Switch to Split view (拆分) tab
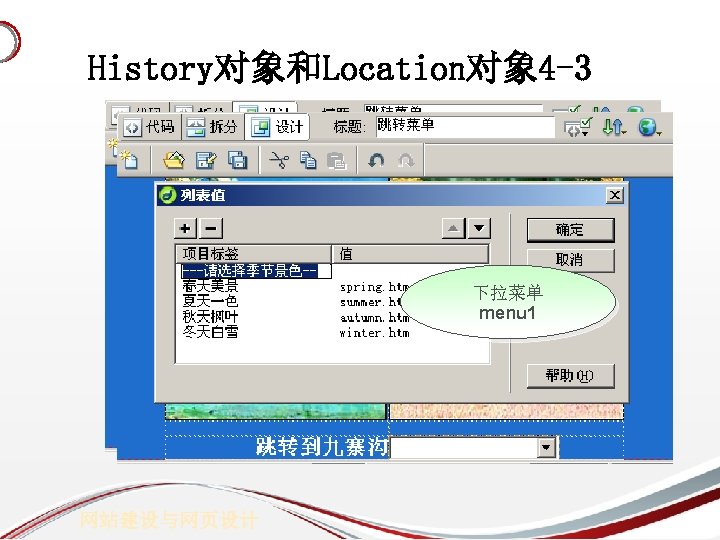The image size is (720, 540). click(213, 127)
